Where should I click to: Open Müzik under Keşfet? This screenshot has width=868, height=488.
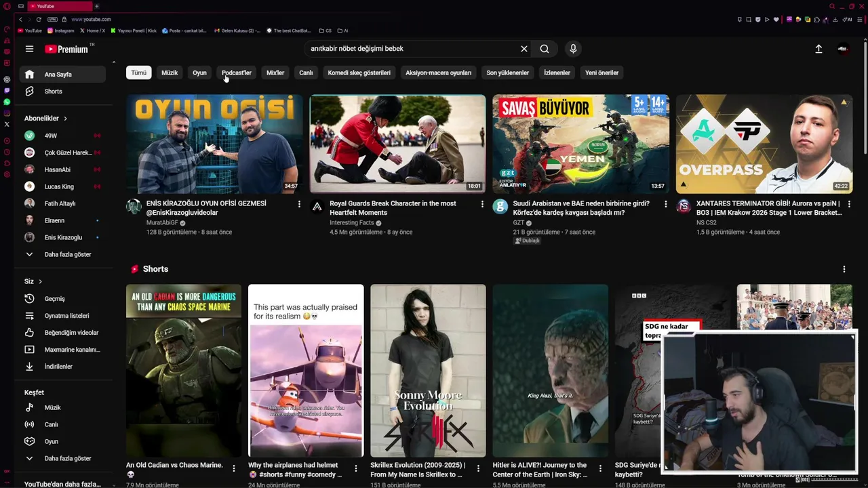61,407
